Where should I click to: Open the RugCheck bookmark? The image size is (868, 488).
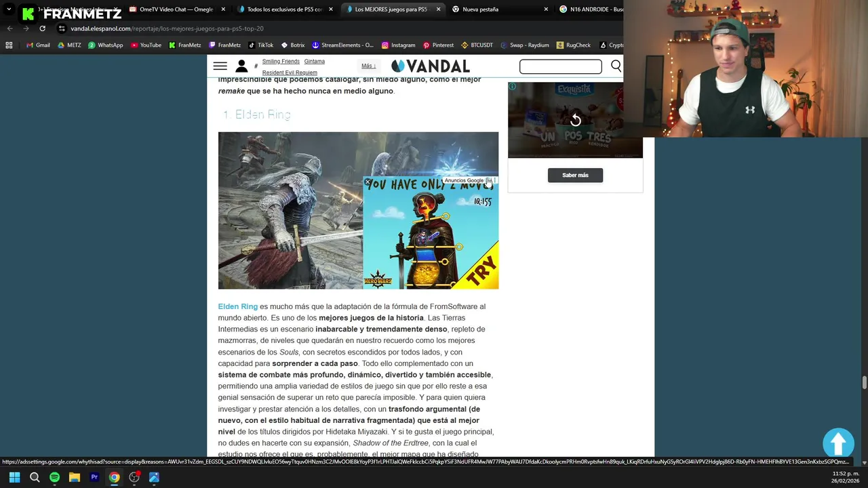coord(574,45)
